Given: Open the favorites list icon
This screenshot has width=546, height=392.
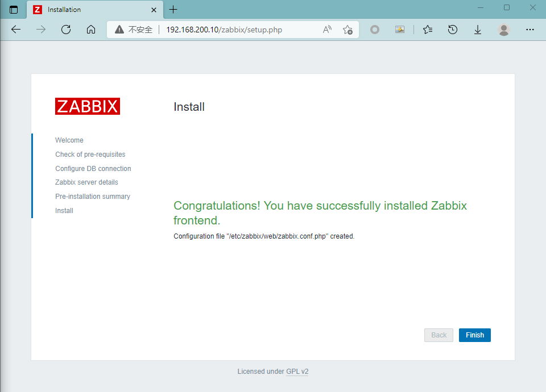Looking at the screenshot, I should [428, 30].
